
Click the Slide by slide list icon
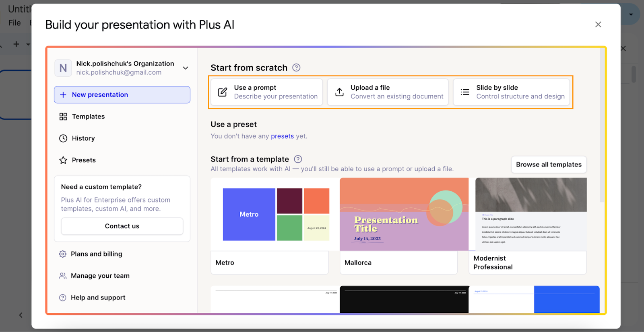pyautogui.click(x=465, y=92)
